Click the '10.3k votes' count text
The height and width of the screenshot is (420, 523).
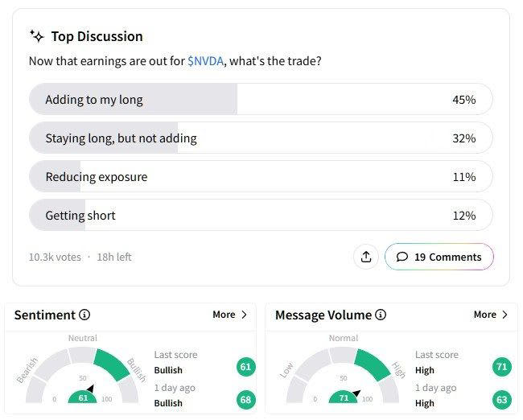pos(55,257)
